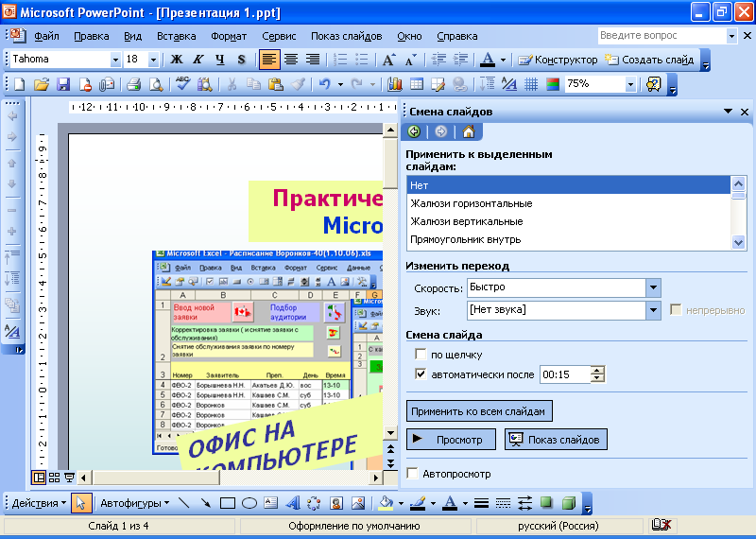This screenshot has width=756, height=539.
Task: Save the presentation with floppy icon
Action: 63,85
